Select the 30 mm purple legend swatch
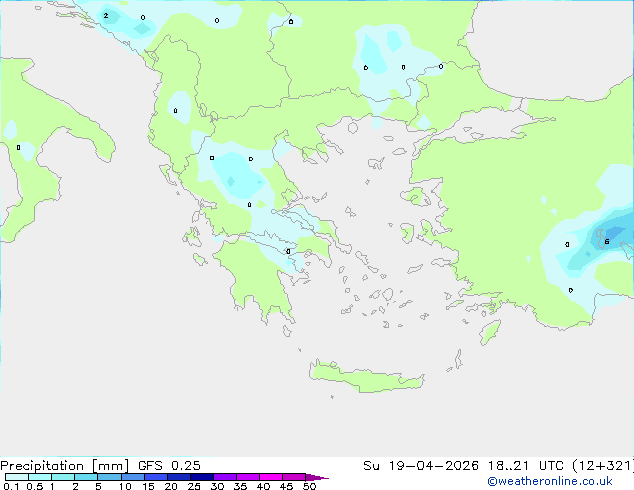The height and width of the screenshot is (490, 634). coord(225,477)
